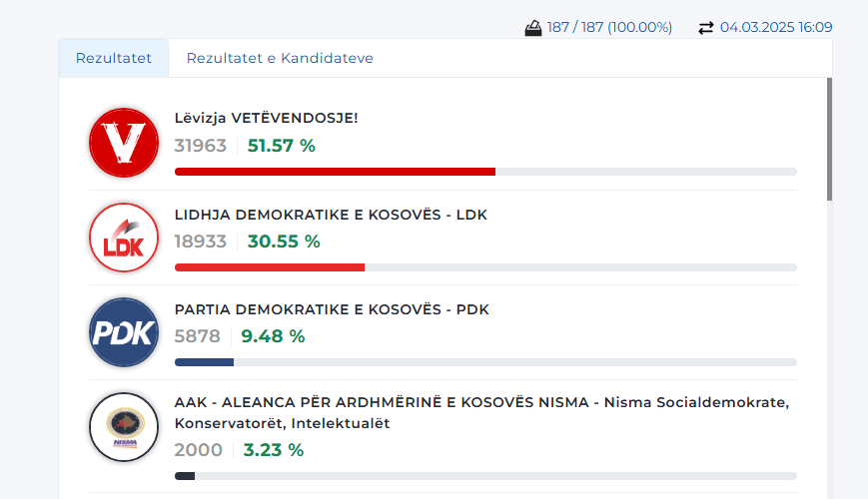Click the Vetëvendosje party logo
The image size is (868, 499).
coord(124,142)
